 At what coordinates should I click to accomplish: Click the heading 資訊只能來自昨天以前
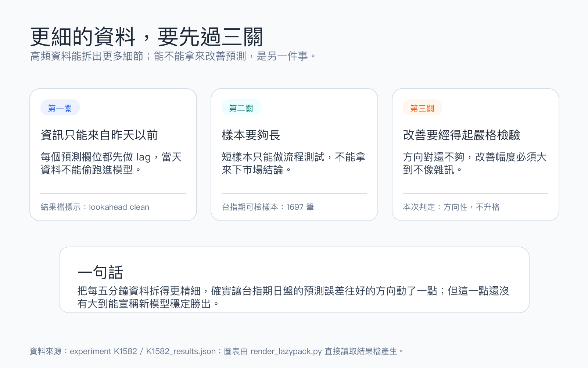coord(99,135)
